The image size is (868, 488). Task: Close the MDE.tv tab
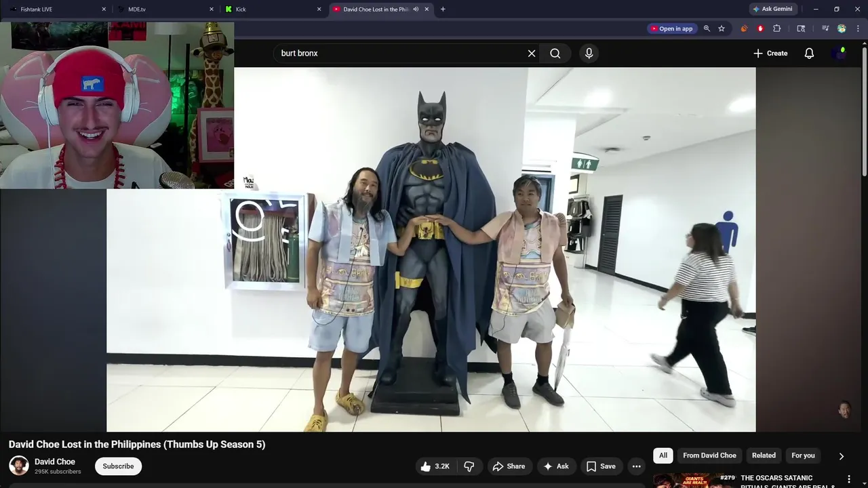click(x=212, y=9)
